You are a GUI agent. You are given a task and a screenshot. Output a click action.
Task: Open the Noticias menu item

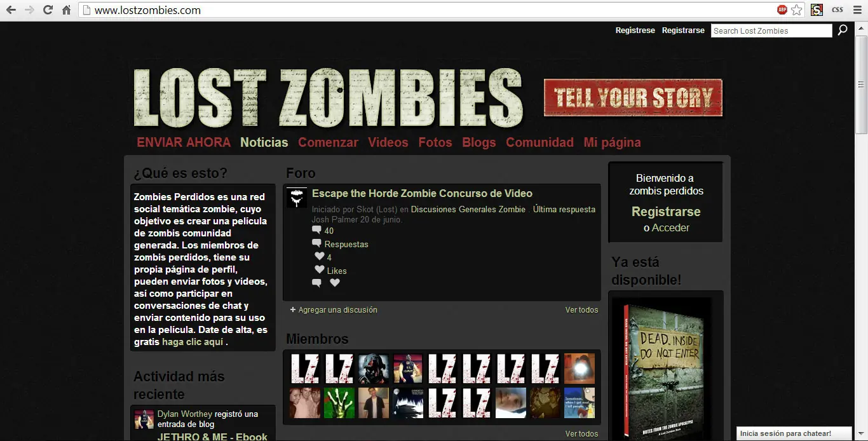point(264,142)
